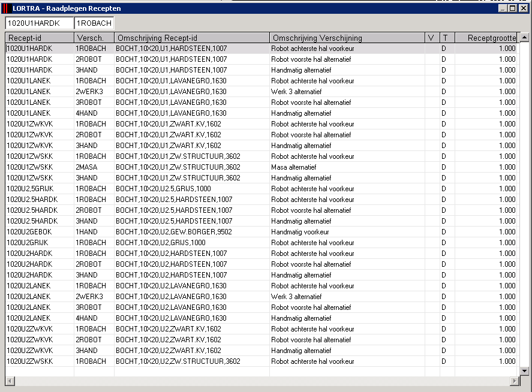Click 'Masa alternatief' description cell
Image resolution: width=532 pixels, height=392 pixels.
[x=347, y=167]
